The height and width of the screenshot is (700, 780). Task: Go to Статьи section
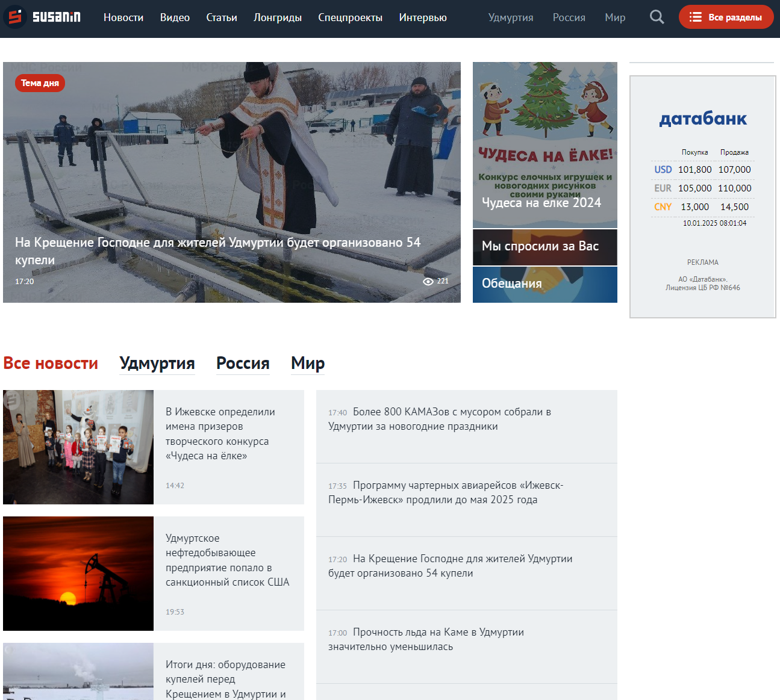[222, 17]
